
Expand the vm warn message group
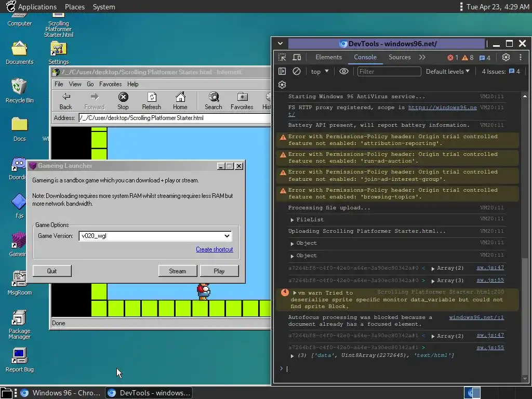pyautogui.click(x=295, y=293)
